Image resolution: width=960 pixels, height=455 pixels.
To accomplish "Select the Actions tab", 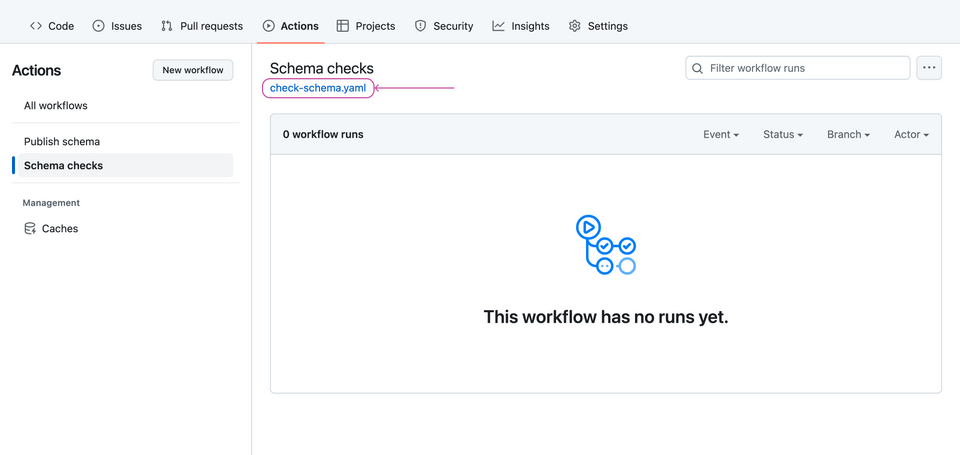I will pyautogui.click(x=291, y=26).
